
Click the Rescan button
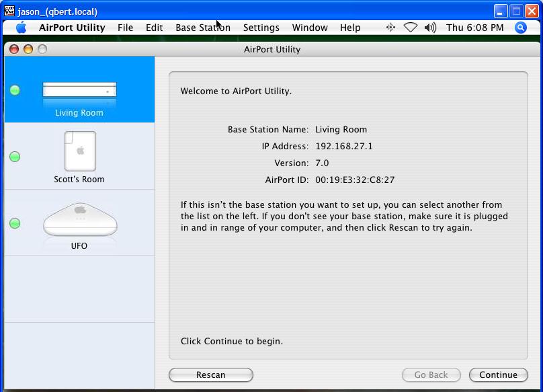pos(211,375)
